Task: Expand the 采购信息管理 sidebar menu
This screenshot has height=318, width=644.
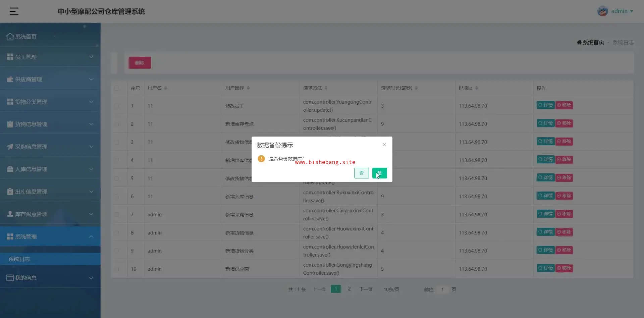Action: [50, 147]
